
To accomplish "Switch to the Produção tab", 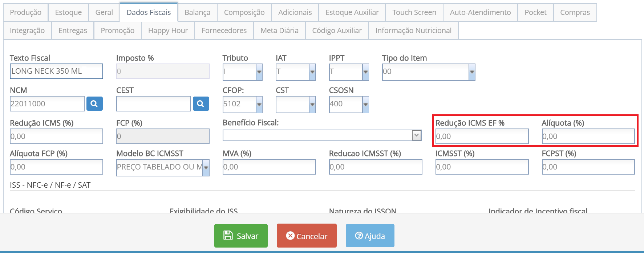I will (x=25, y=12).
